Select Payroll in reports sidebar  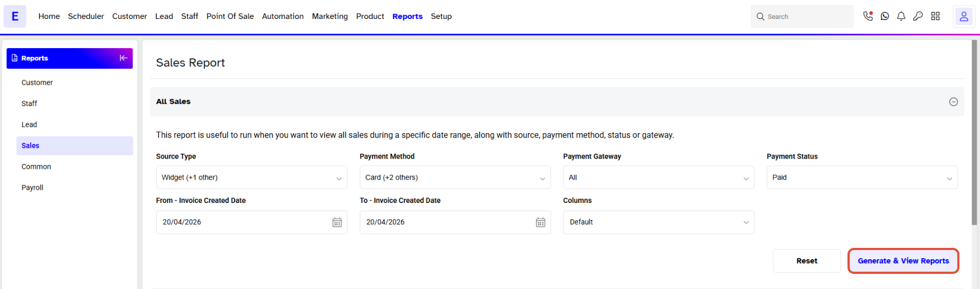pos(32,188)
